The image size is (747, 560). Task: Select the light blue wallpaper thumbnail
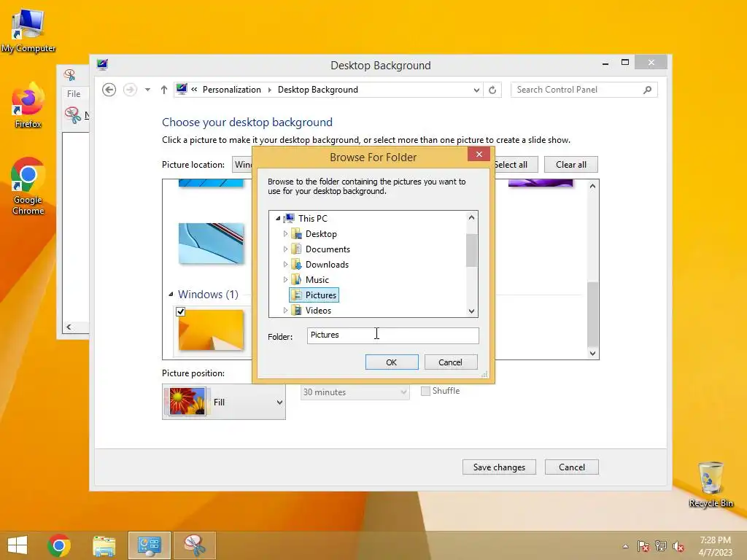tap(211, 243)
